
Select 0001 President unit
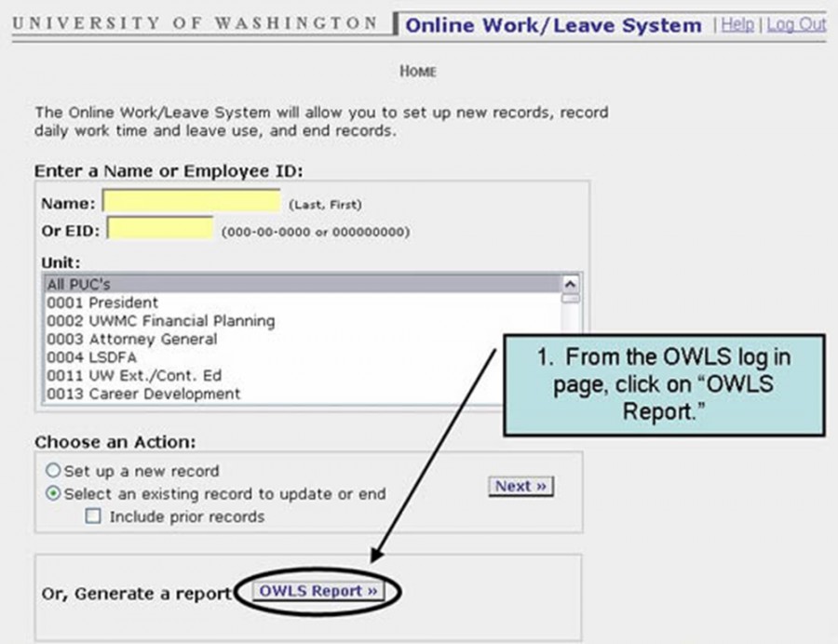click(303, 302)
